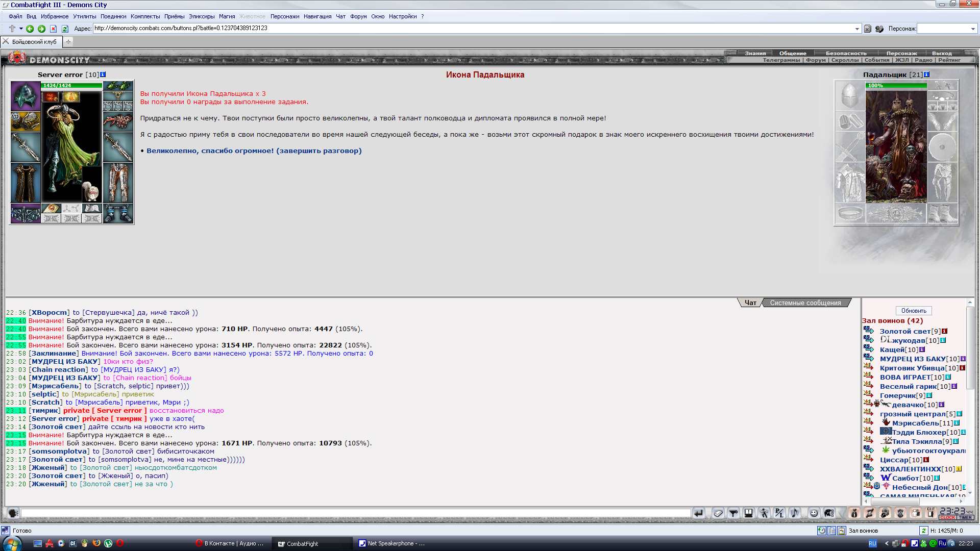The image size is (980, 551).
Task: Open the Безопасность section in game header
Action: (846, 53)
